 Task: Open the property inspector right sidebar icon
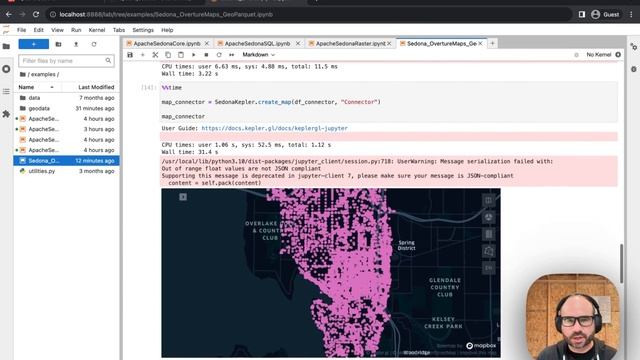pos(633,47)
